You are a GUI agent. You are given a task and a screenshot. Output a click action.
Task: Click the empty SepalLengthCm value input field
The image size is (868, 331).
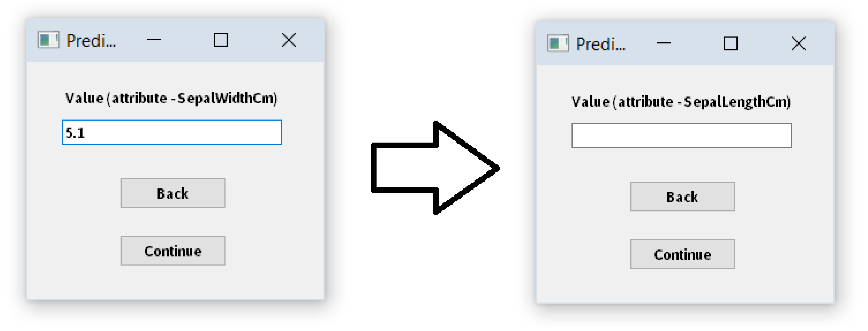(x=681, y=136)
